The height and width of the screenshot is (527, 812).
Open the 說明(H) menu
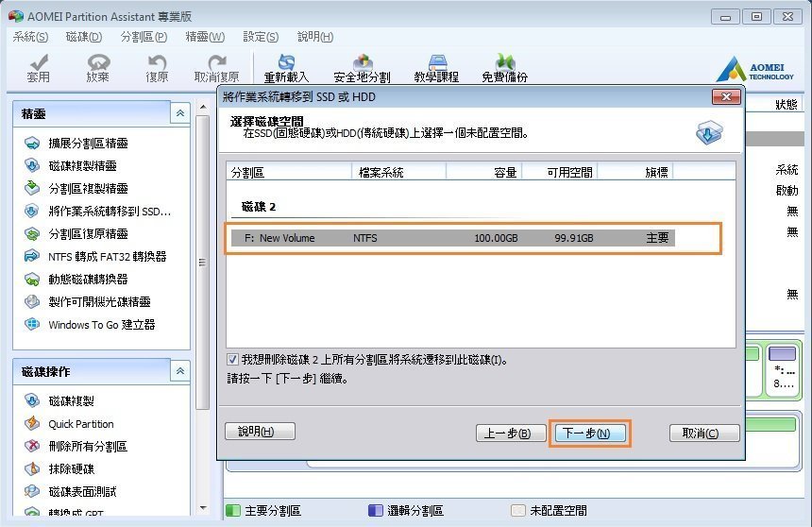point(315,37)
